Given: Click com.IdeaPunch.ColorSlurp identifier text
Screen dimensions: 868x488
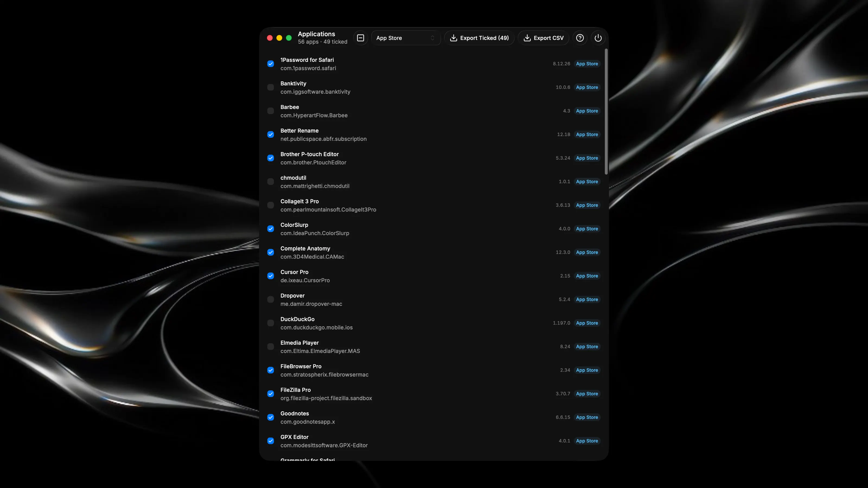Looking at the screenshot, I should pos(315,233).
